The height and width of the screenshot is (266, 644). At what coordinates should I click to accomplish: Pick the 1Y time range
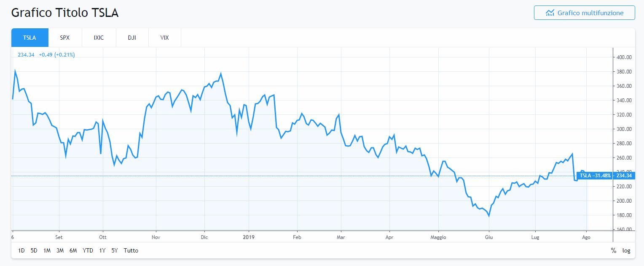point(102,250)
